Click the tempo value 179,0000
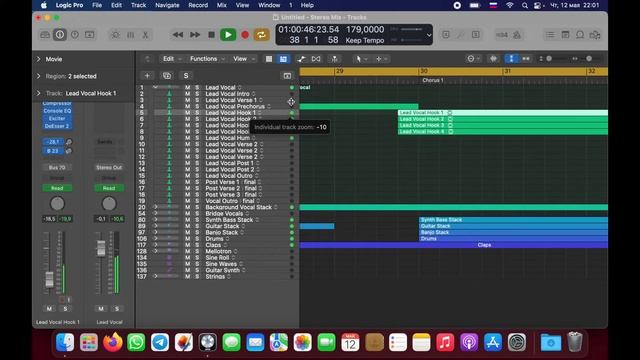This screenshot has height=360, width=640. click(365, 30)
